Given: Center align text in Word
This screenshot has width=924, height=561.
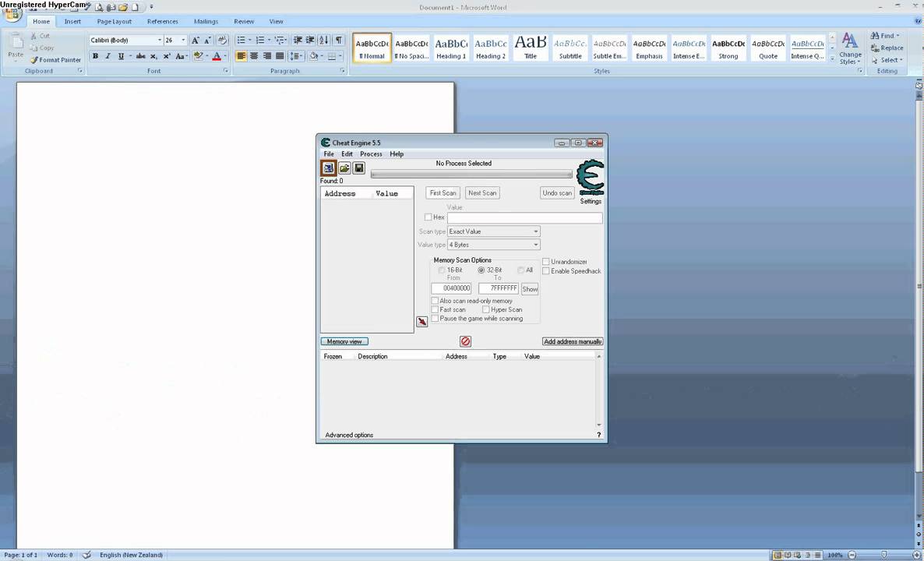Looking at the screenshot, I should (x=254, y=56).
